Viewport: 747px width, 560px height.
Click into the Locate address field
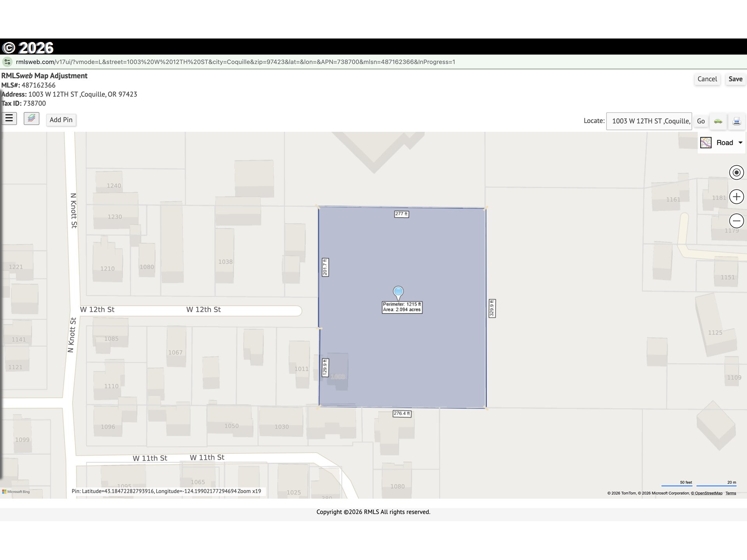tap(649, 121)
